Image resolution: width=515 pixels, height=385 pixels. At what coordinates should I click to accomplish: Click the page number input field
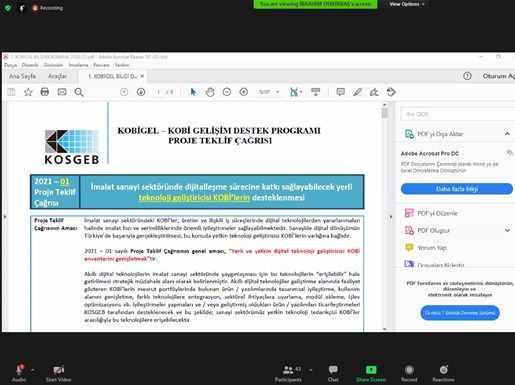coord(159,92)
